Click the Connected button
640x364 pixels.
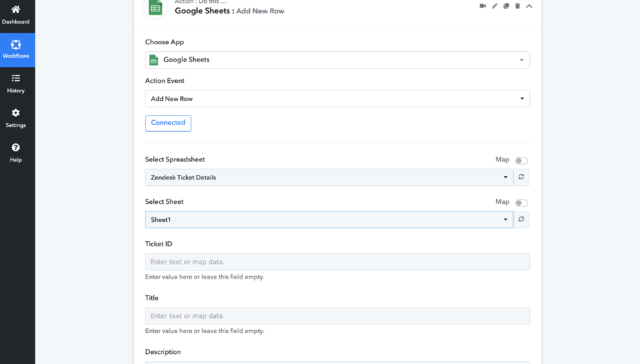[168, 123]
